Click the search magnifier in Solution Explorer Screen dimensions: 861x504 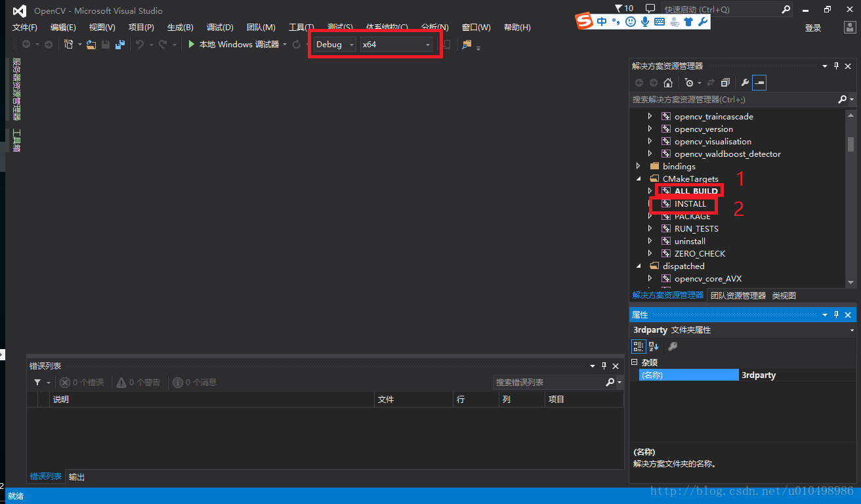click(843, 99)
